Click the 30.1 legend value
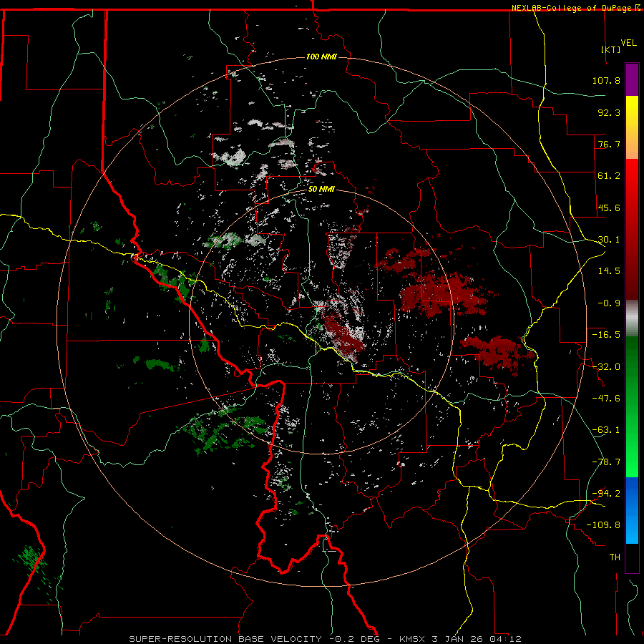644x644 pixels. (x=609, y=240)
